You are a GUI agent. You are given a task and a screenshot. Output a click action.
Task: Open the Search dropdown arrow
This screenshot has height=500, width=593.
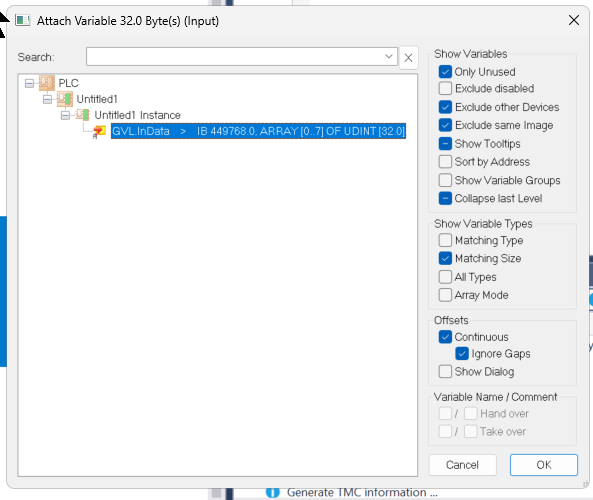(388, 57)
